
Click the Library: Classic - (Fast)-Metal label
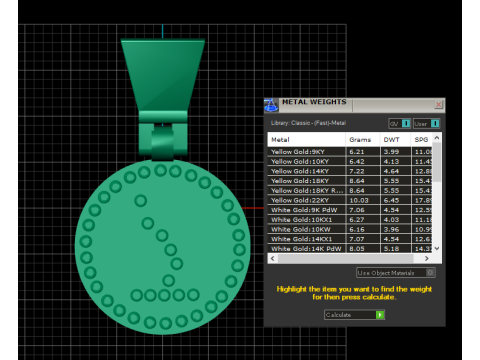[308, 123]
